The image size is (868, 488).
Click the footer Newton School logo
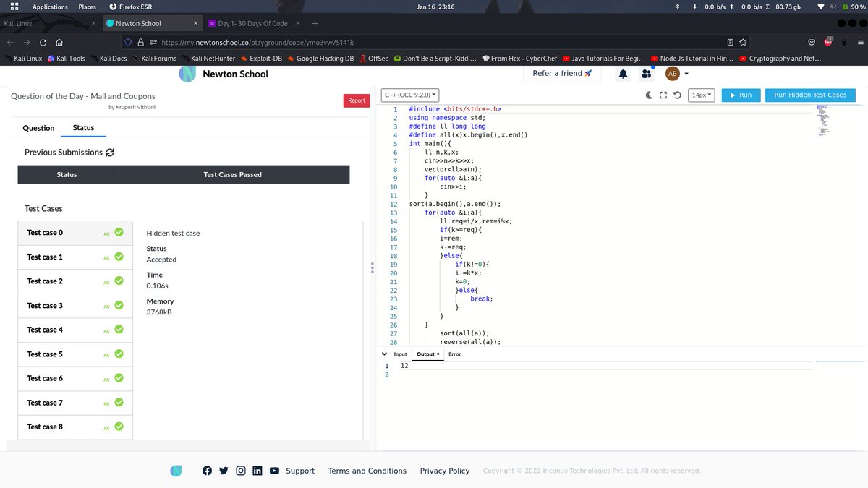(176, 471)
